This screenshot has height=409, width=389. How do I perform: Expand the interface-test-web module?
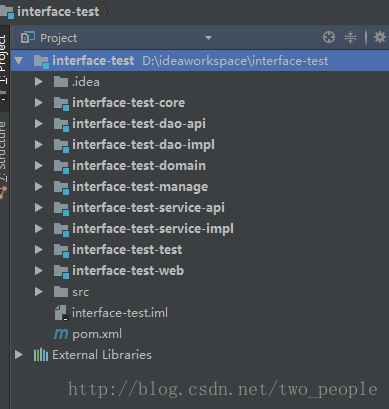(39, 271)
